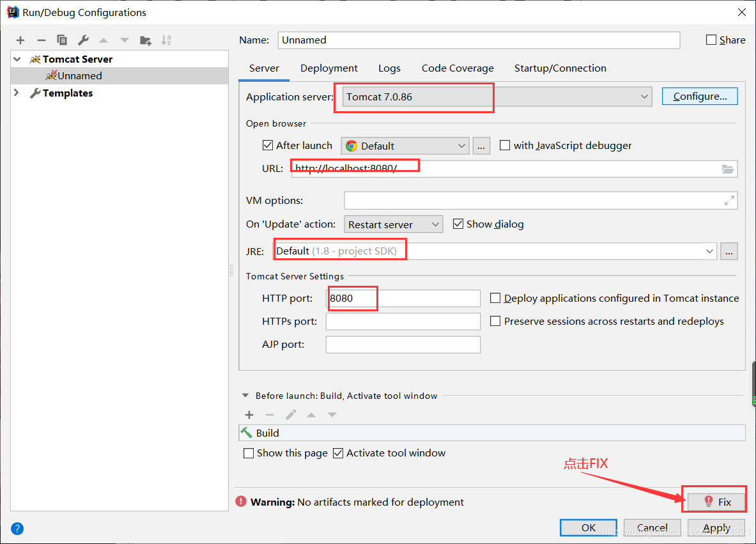Image resolution: width=756 pixels, height=544 pixels.
Task: Add new configuration with plus icon
Action: point(20,40)
